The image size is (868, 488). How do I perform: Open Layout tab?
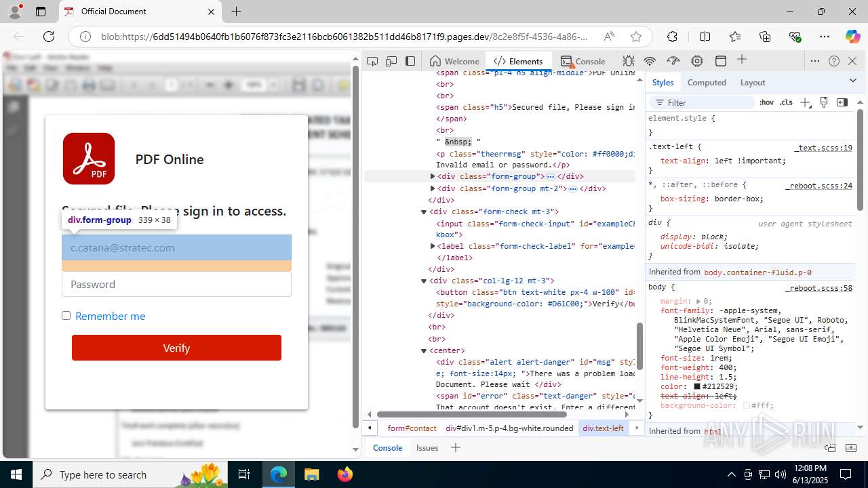(753, 82)
